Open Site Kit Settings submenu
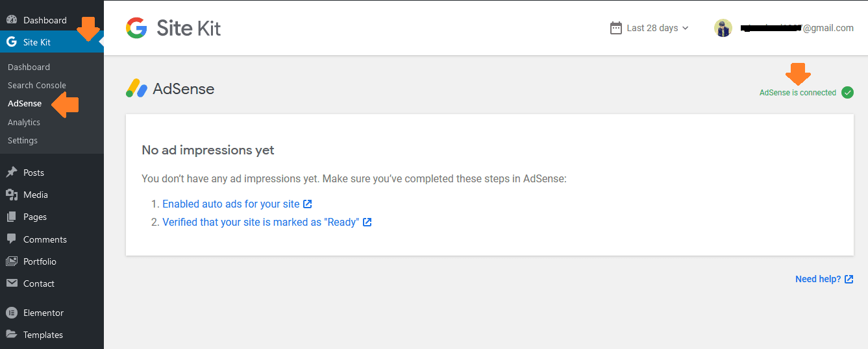 point(23,140)
